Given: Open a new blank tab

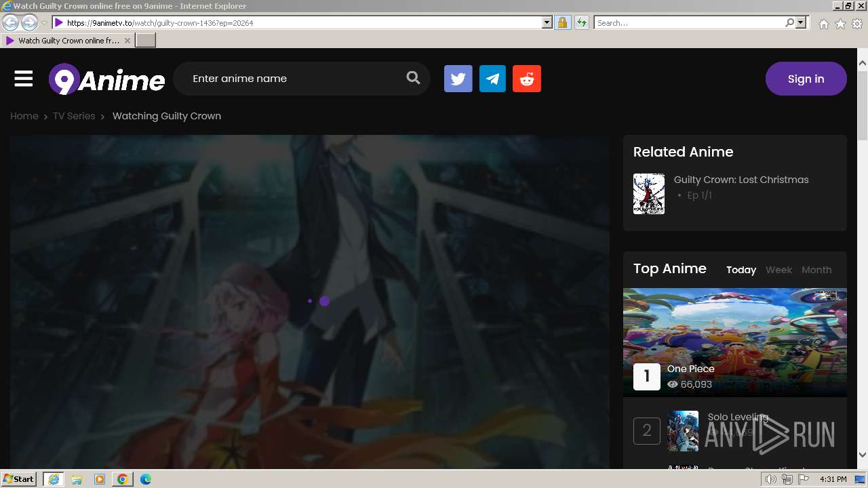Looking at the screenshot, I should [x=146, y=41].
